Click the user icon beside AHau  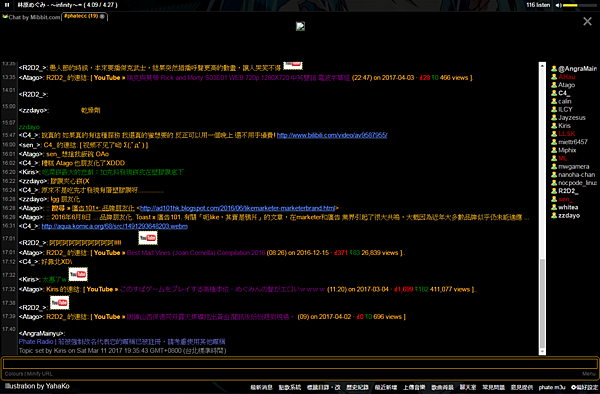pos(554,77)
